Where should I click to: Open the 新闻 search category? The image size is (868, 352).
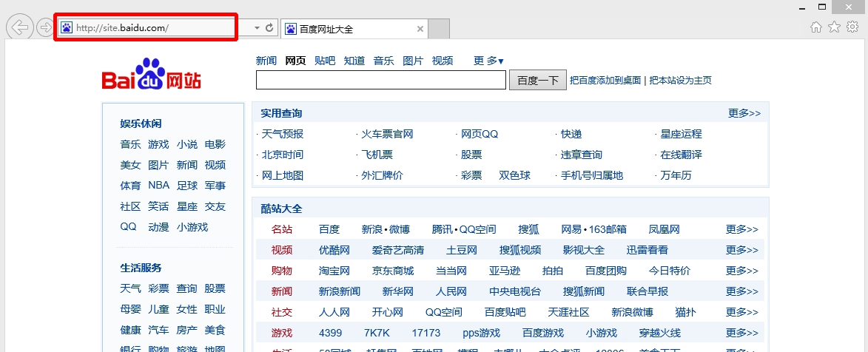point(266,61)
